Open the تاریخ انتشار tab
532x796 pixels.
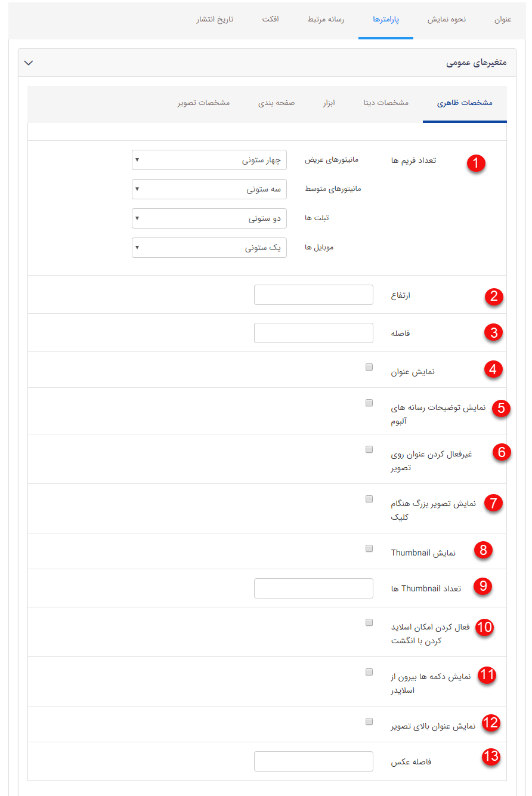[x=214, y=19]
